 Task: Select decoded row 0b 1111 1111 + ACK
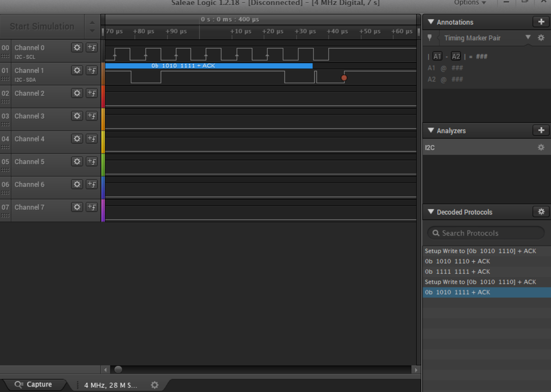point(486,272)
